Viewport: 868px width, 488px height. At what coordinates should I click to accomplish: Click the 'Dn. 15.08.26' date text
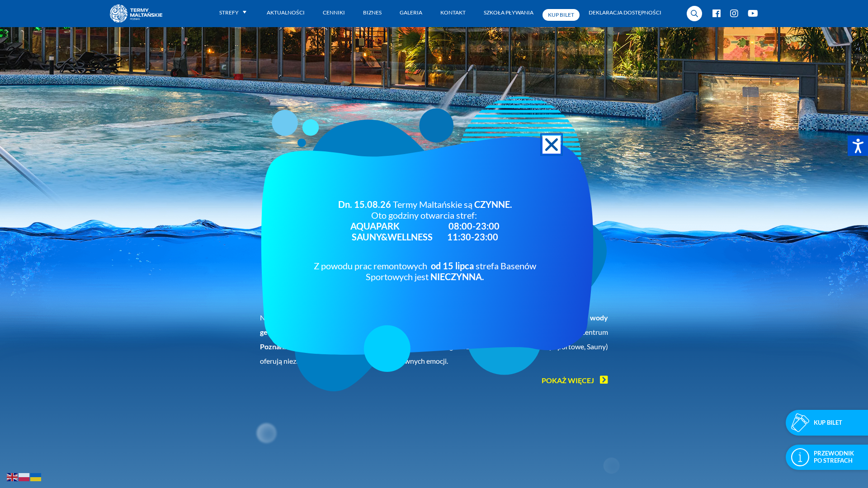pyautogui.click(x=364, y=204)
